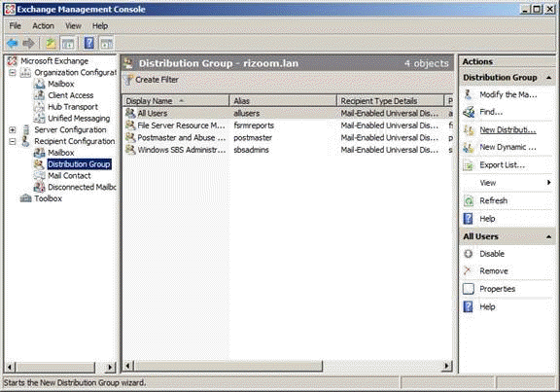Open the Toolbox node

tap(49, 198)
